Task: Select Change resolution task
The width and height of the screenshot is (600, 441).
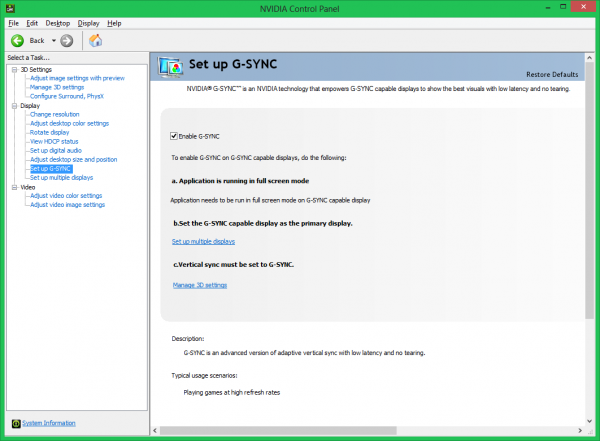Action: pyautogui.click(x=55, y=114)
